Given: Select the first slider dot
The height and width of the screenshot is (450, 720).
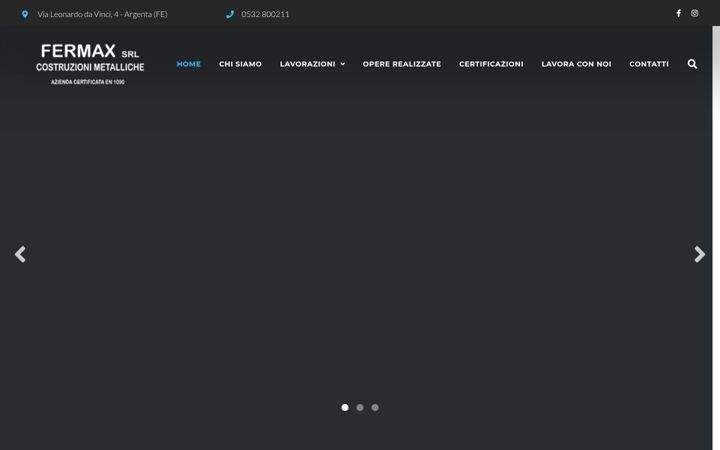Looking at the screenshot, I should (345, 407).
